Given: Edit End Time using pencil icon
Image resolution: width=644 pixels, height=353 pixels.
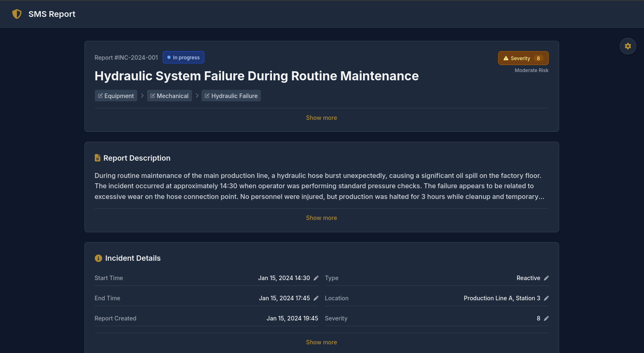Looking at the screenshot, I should (x=316, y=298).
